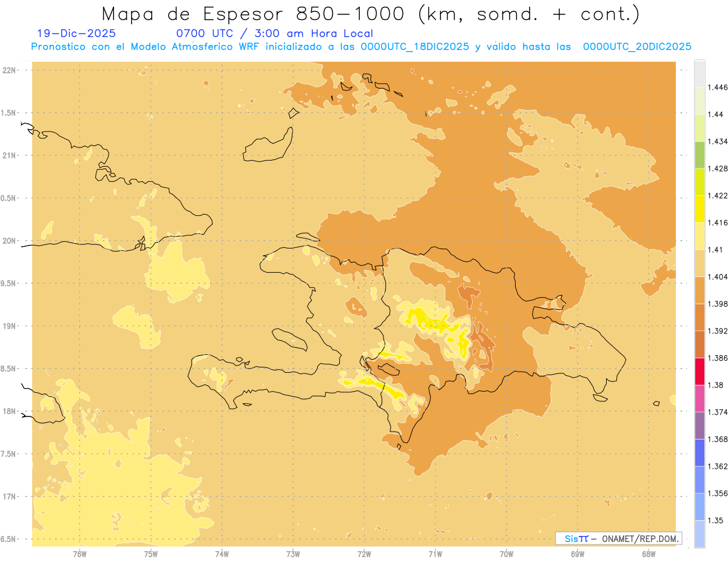Click the colorbar value 1.356
This screenshot has height=562, width=728.
click(718, 493)
